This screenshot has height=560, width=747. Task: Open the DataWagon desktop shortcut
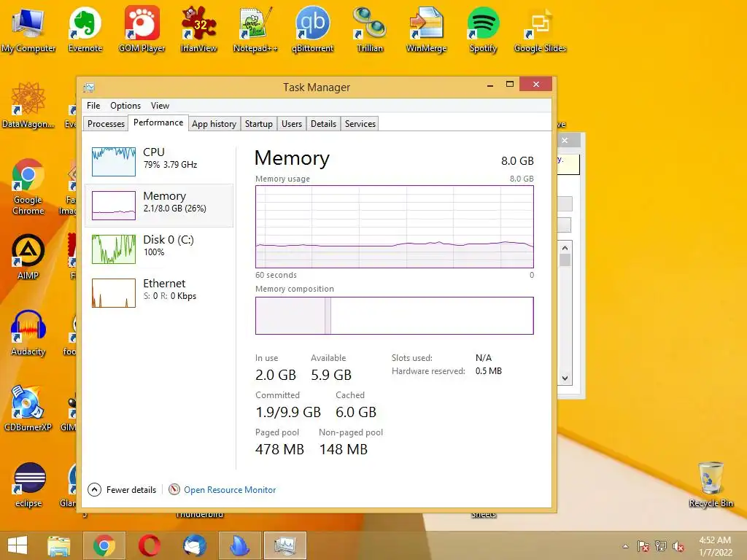click(28, 105)
